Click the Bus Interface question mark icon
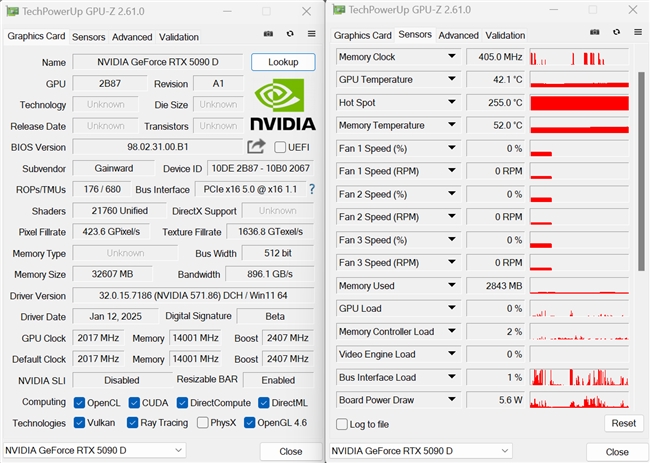This screenshot has width=650, height=463. click(x=311, y=189)
